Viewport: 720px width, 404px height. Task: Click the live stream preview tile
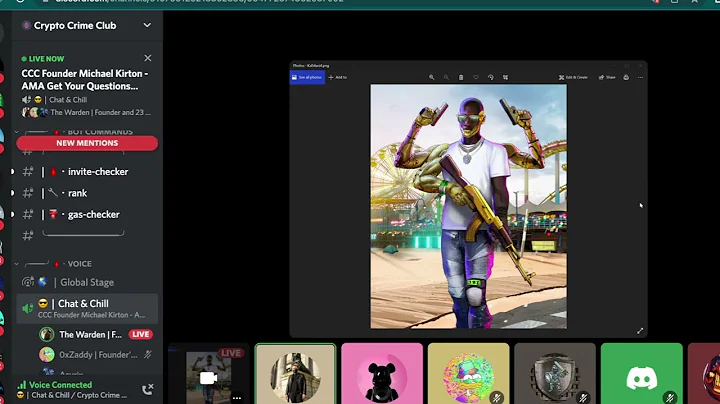click(x=208, y=374)
